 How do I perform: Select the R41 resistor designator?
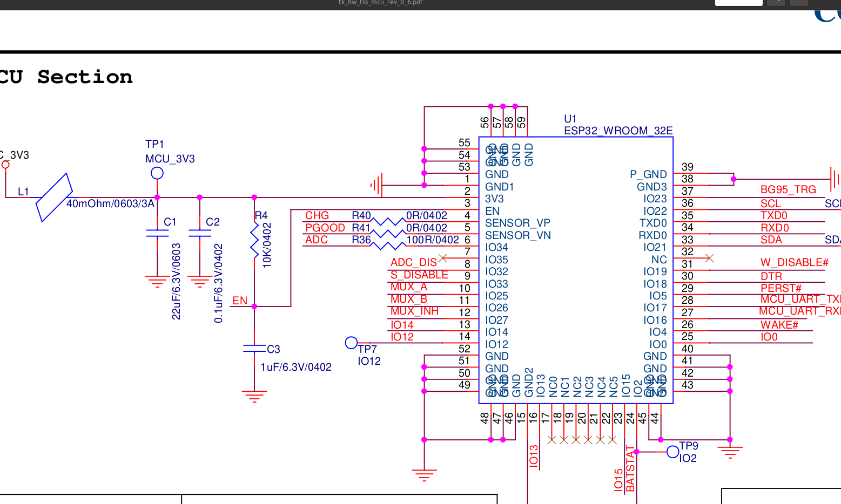pyautogui.click(x=361, y=228)
